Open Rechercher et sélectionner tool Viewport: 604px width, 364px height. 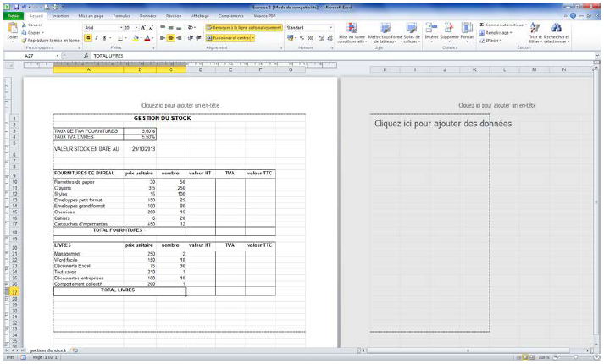pyautogui.click(x=557, y=34)
